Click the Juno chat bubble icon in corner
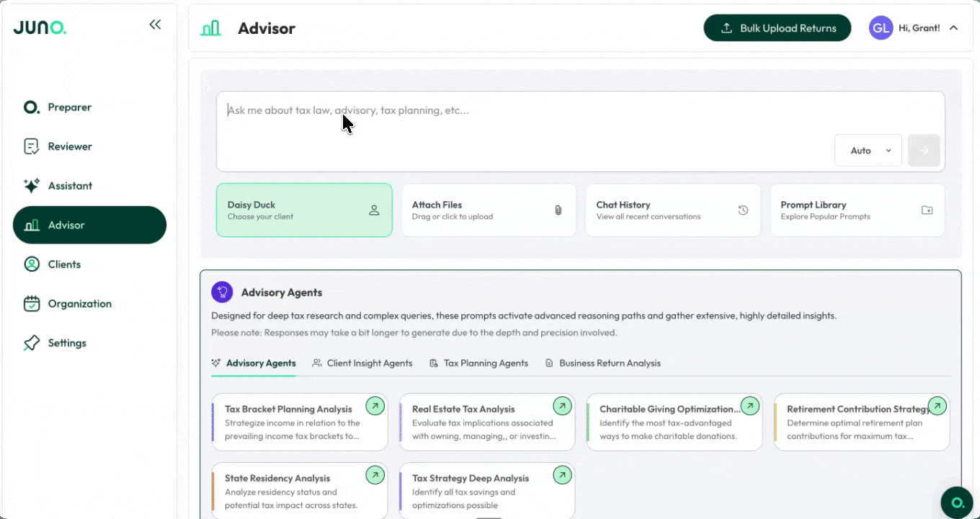Screen dimensions: 980x519 coord(957,502)
